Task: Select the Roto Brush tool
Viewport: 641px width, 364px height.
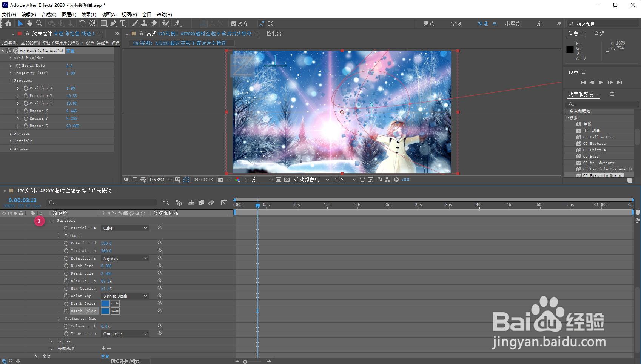Action: click(x=166, y=23)
